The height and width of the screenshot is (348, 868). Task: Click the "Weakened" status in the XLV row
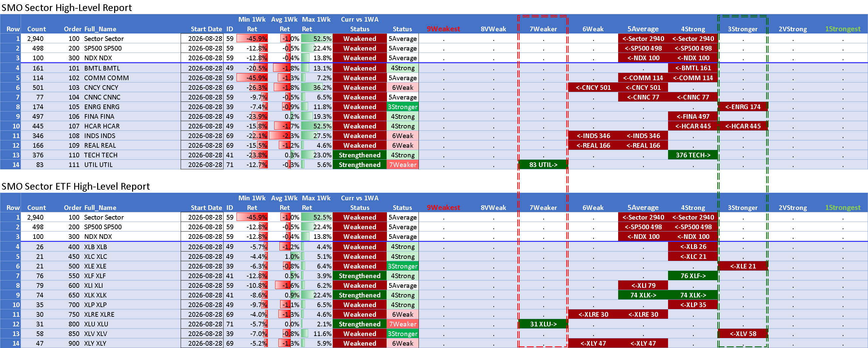coord(360,334)
